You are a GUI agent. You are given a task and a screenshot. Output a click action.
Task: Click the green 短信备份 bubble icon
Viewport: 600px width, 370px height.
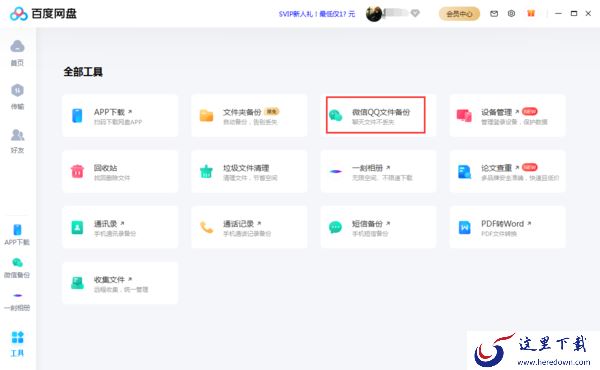336,227
